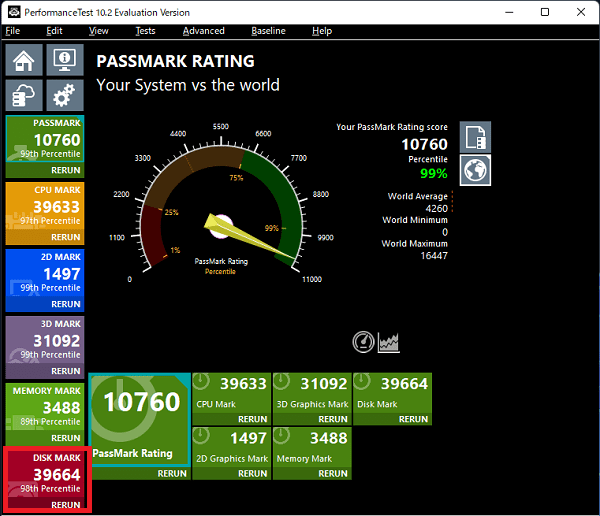The height and width of the screenshot is (516, 600).
Task: Select the MEMORY MARK 3488 sidebar tile
Action: pyautogui.click(x=45, y=407)
